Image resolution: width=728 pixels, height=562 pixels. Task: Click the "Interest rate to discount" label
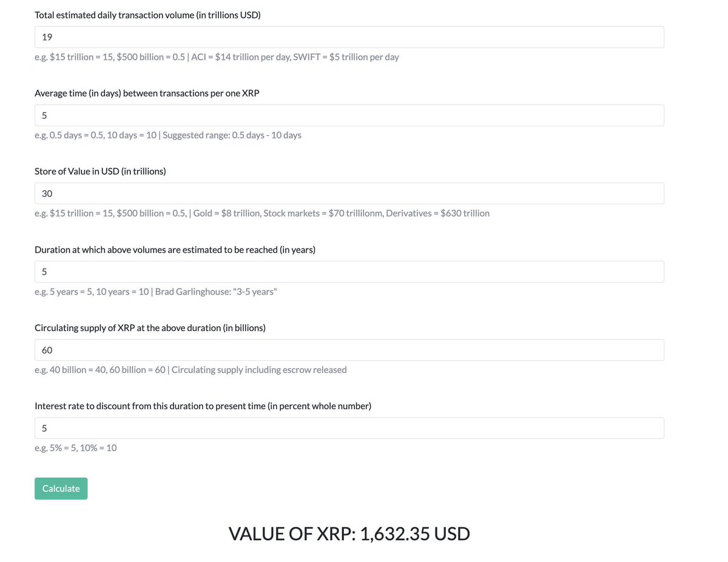203,406
